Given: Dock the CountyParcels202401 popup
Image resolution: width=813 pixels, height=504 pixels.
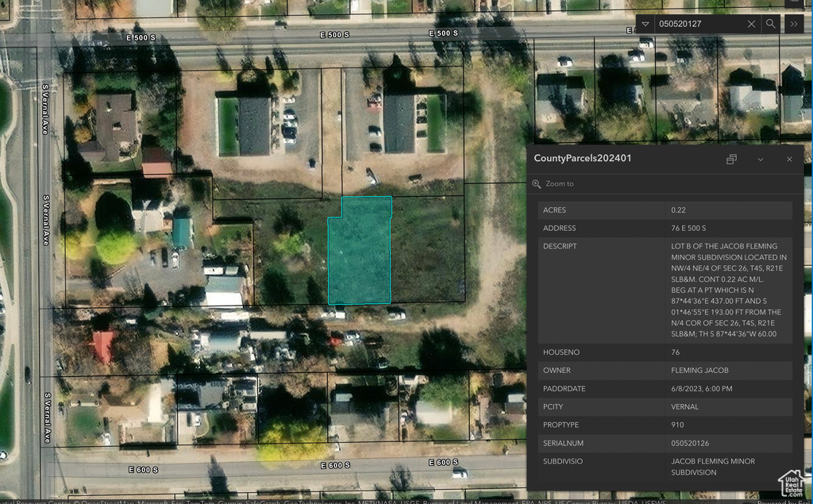Looking at the screenshot, I should 731,159.
